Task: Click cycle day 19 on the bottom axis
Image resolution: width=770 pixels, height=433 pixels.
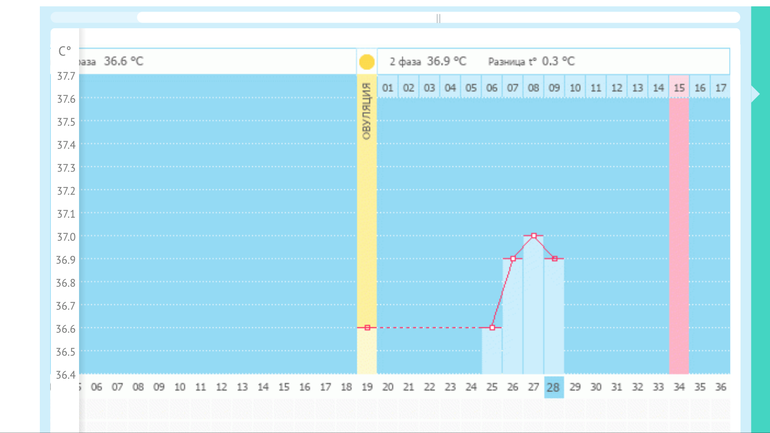Action: [x=367, y=387]
